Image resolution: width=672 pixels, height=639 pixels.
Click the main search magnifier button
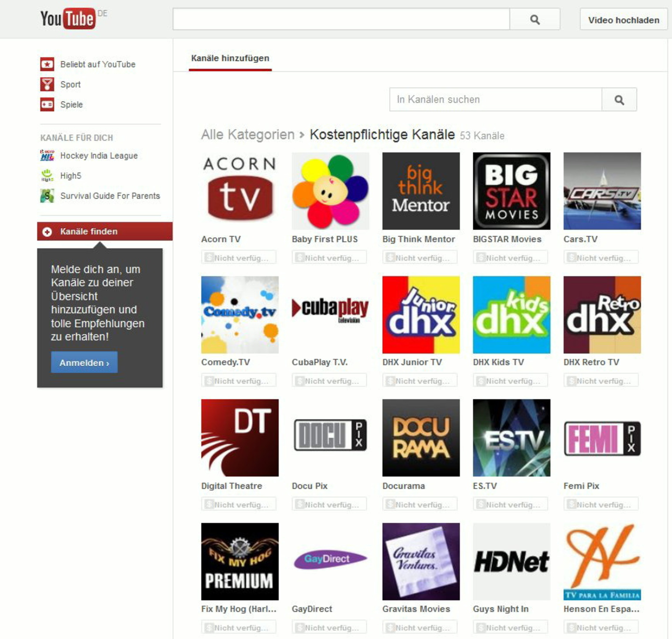click(535, 19)
